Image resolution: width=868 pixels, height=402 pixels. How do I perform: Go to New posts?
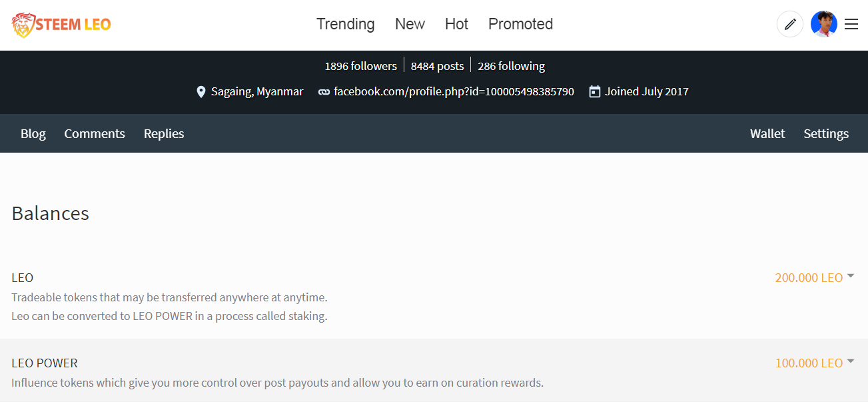coord(410,24)
